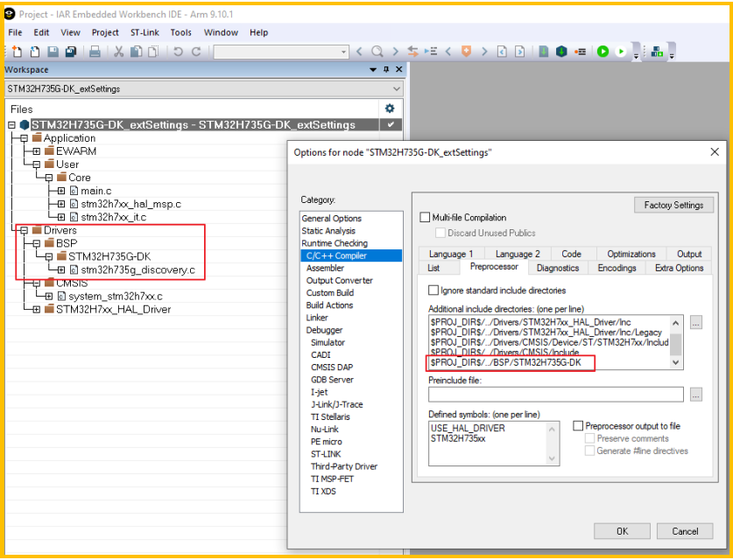Click the Factory Settings button
Viewport: 733px width, 560px height.
pyautogui.click(x=673, y=205)
